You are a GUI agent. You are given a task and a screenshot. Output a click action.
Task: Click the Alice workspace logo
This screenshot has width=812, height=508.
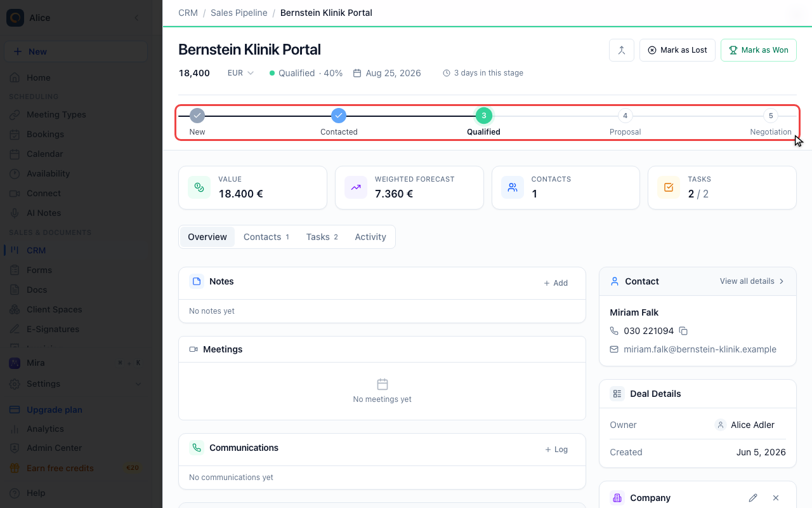click(x=15, y=18)
